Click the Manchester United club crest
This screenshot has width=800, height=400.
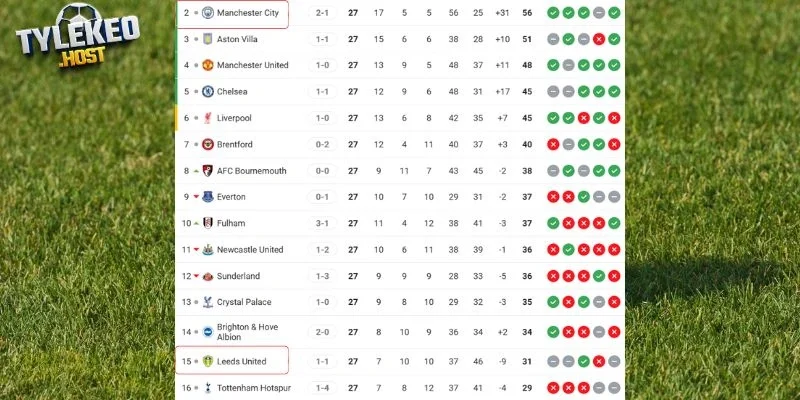(x=208, y=65)
